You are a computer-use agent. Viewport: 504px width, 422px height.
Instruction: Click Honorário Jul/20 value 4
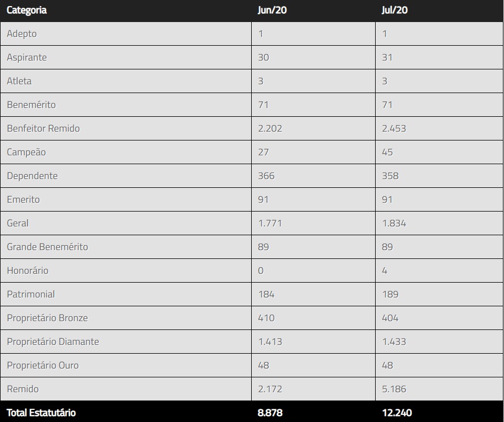384,270
